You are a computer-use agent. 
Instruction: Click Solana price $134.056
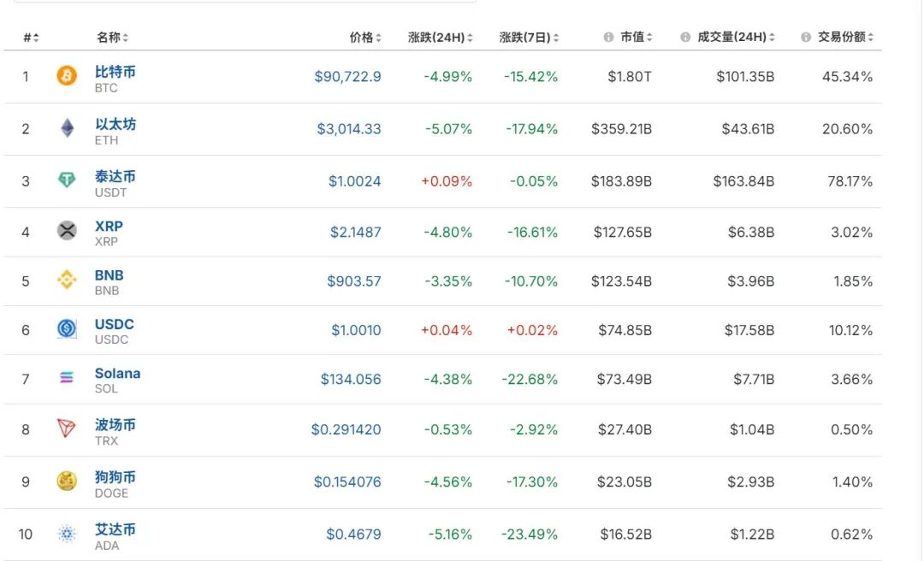pyautogui.click(x=351, y=379)
